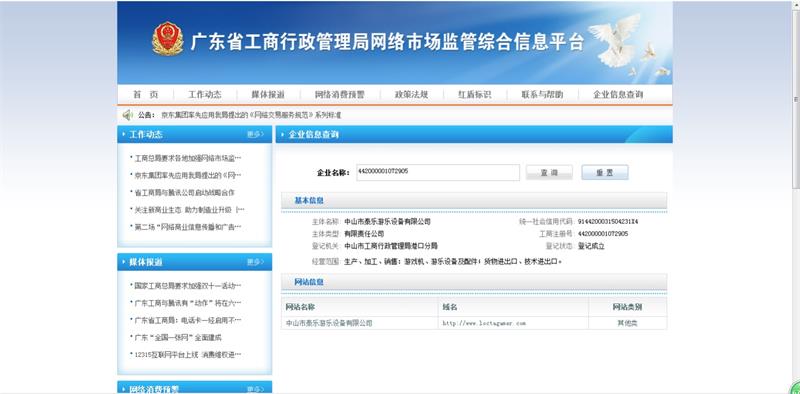Open 联系与帮助 navigation item
The height and width of the screenshot is (394, 800).
(542, 94)
